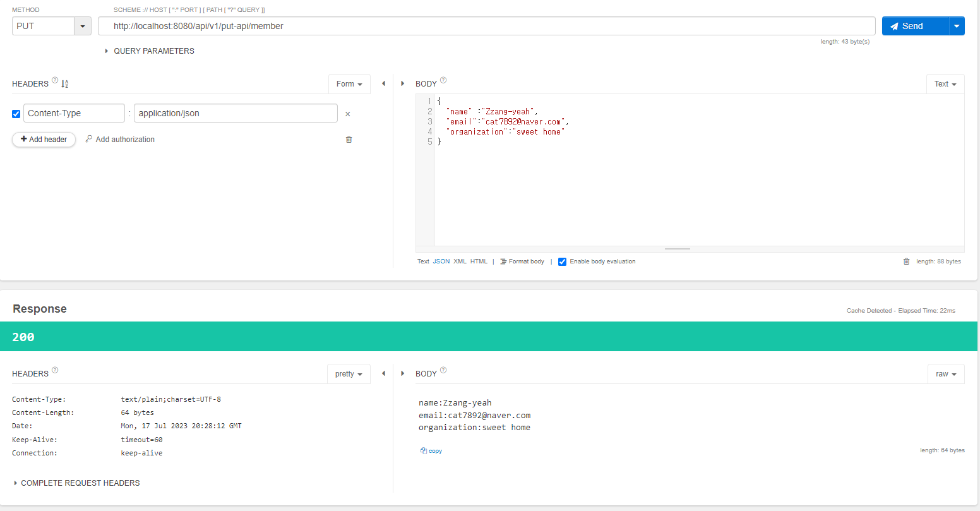980x511 pixels.
Task: Open the response headers pretty dropdown
Action: tap(349, 374)
